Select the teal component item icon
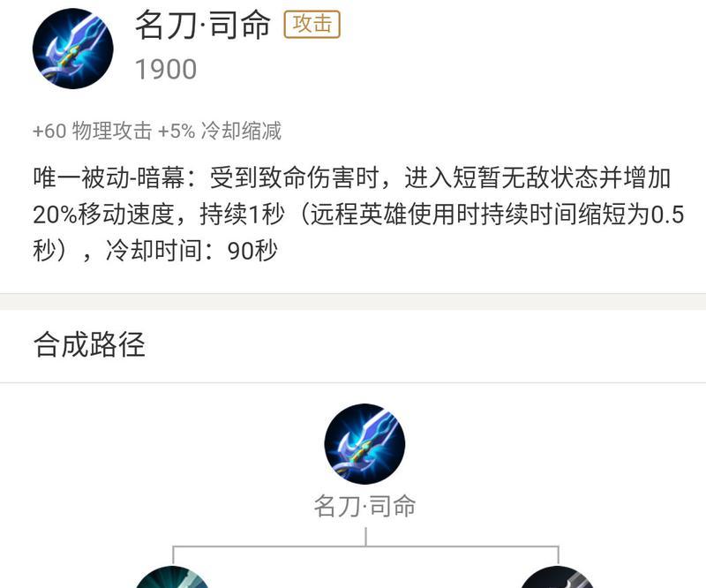The width and height of the screenshot is (706, 588). coord(173,577)
